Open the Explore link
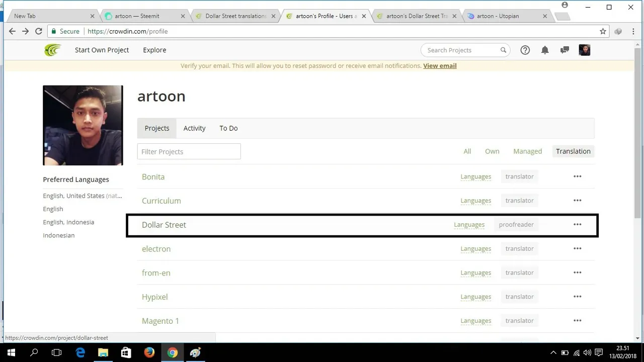The image size is (644, 362). coord(154,50)
